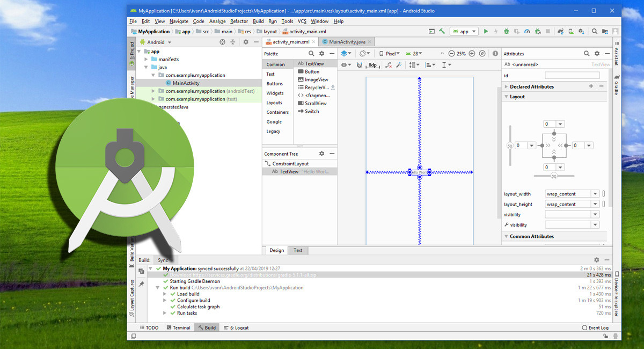Image resolution: width=644 pixels, height=349 pixels.
Task: Open the SDK Manager icon
Action: 581,31
